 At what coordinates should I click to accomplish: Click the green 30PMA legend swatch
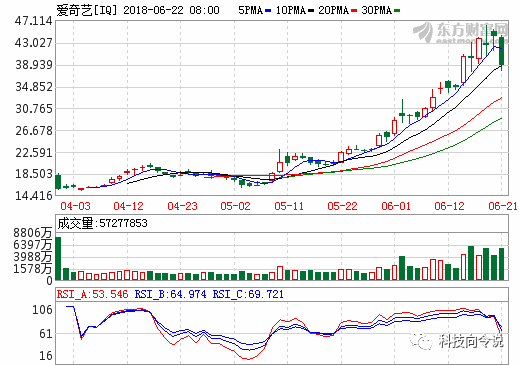pos(397,11)
